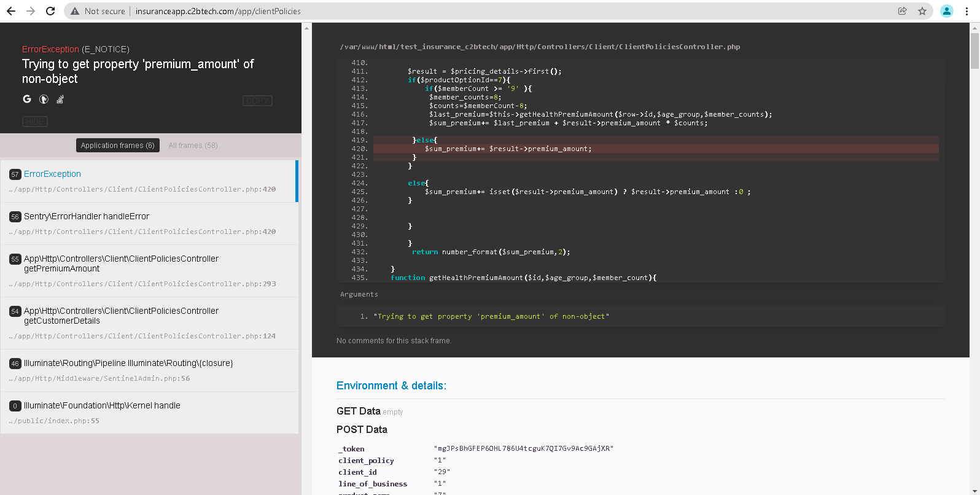Open the Chrome profile avatar

[947, 11]
